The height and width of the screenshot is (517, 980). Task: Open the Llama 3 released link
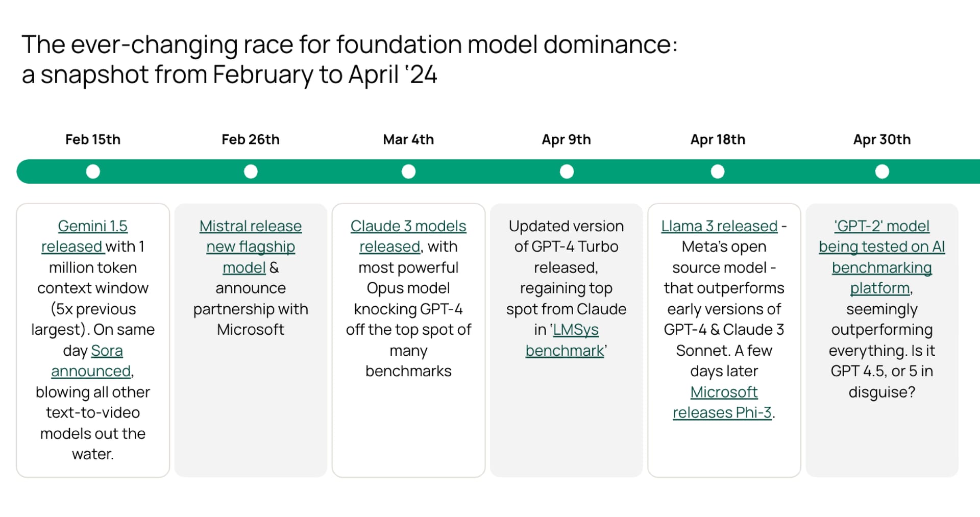tap(718, 226)
